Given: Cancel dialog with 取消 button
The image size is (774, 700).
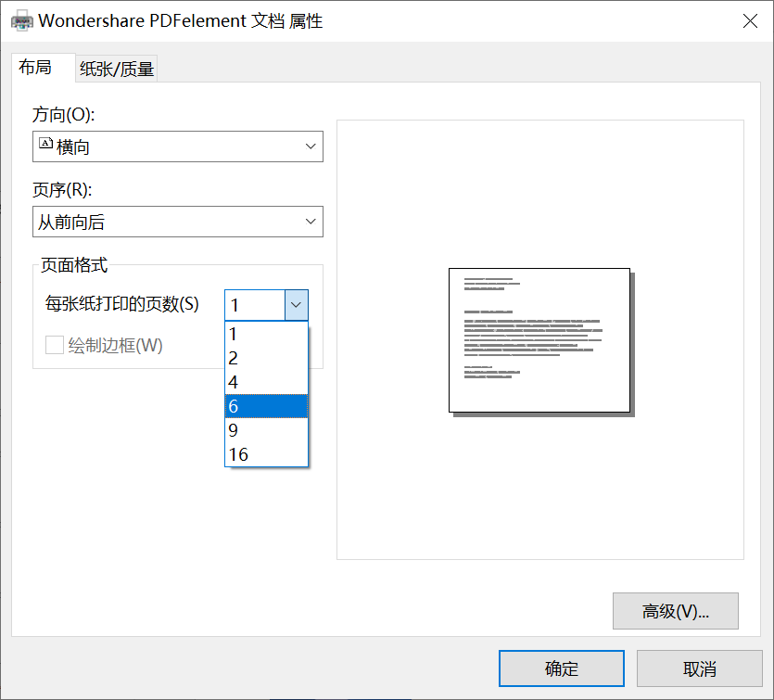Looking at the screenshot, I should 698,668.
